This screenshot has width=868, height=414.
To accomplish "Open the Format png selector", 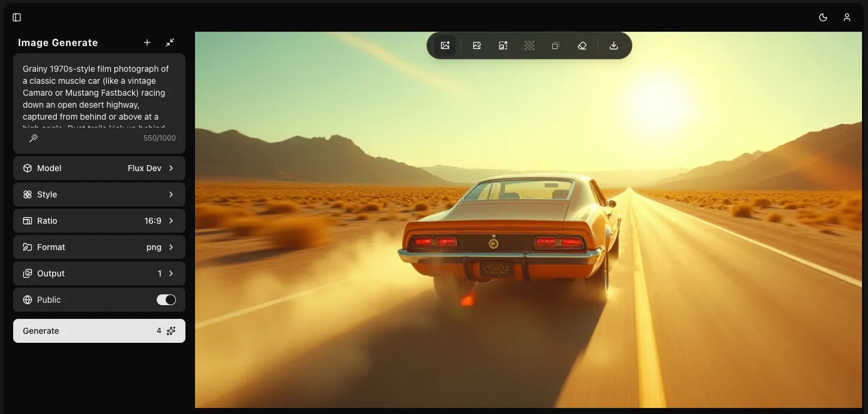I will coord(99,247).
